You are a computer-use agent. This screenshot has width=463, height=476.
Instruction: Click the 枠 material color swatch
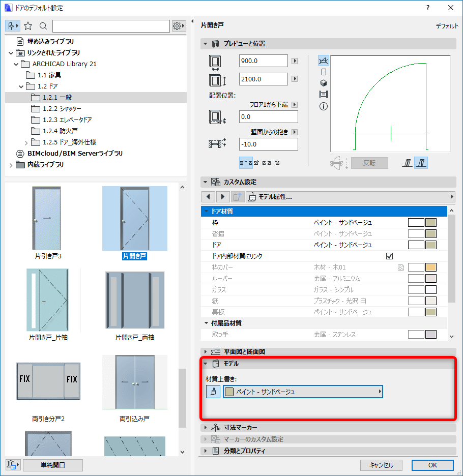click(x=431, y=223)
